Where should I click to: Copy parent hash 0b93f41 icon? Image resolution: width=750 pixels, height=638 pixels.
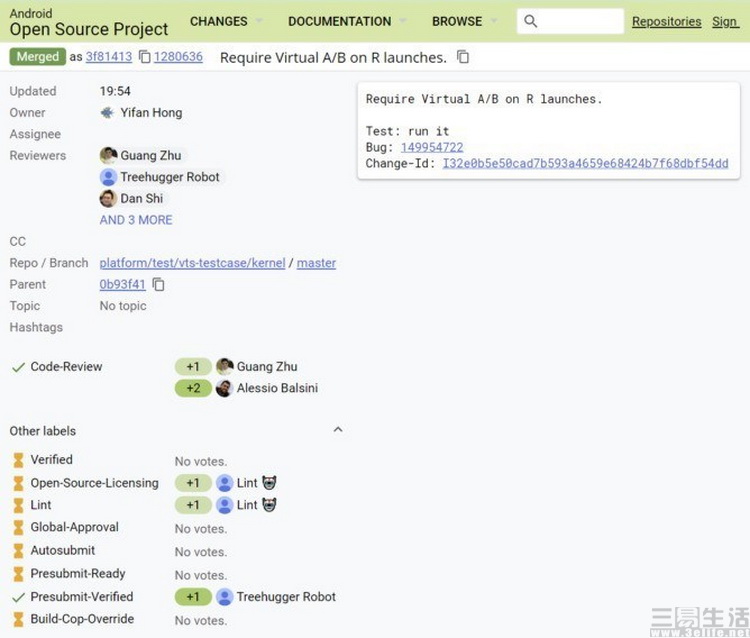(x=158, y=285)
